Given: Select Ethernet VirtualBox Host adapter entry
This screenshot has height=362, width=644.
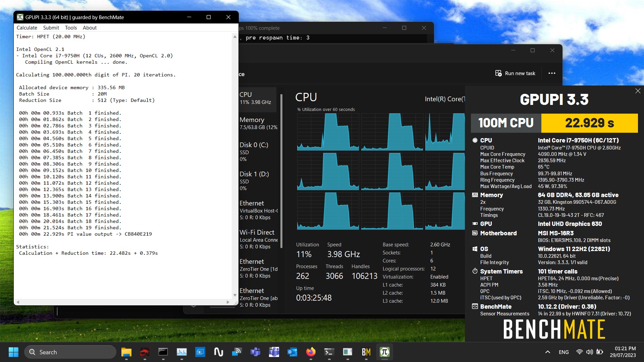Looking at the screenshot, I should click(258, 210).
